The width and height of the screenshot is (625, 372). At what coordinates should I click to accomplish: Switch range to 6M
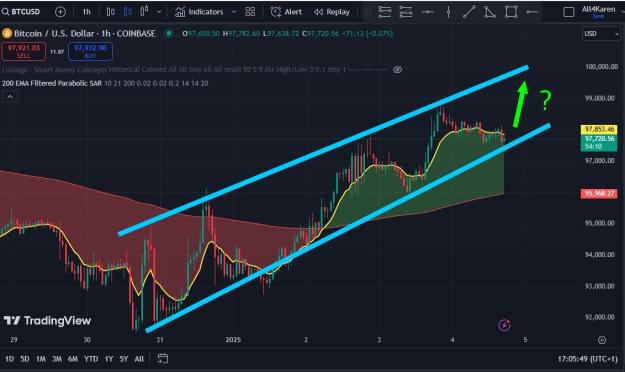(73, 359)
